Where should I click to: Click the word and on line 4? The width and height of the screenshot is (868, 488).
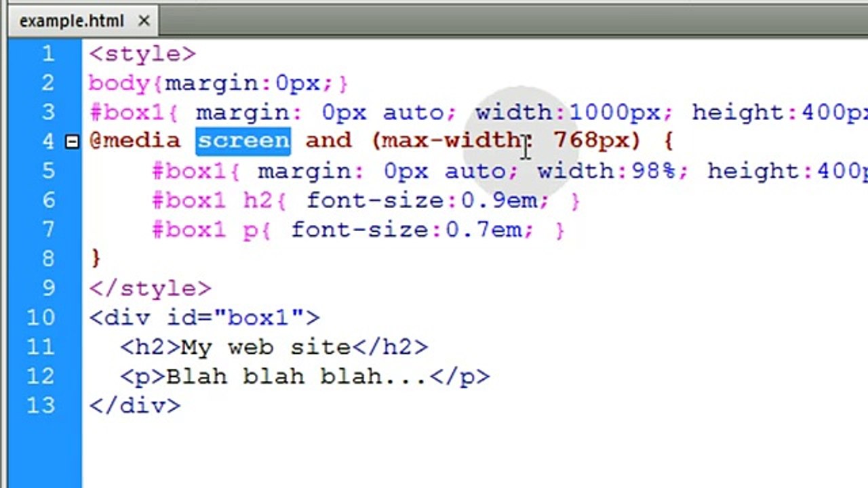[x=328, y=141]
